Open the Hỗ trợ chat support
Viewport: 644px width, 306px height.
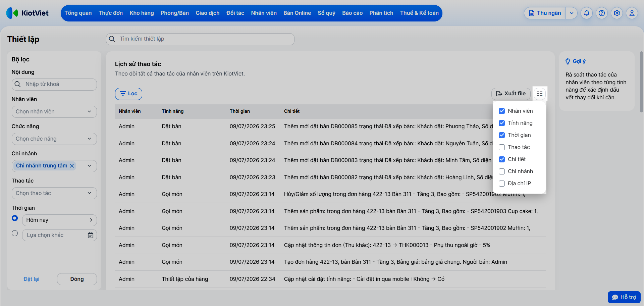coord(624,297)
